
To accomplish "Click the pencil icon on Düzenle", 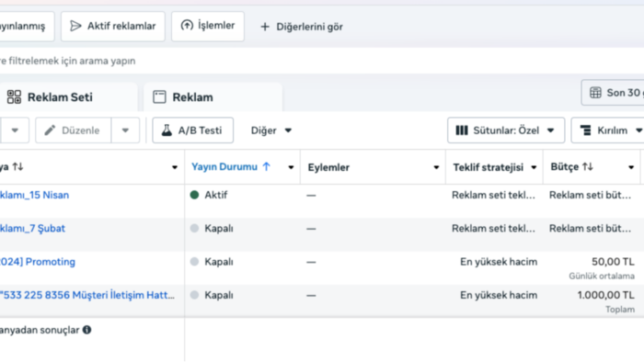I will (x=50, y=130).
